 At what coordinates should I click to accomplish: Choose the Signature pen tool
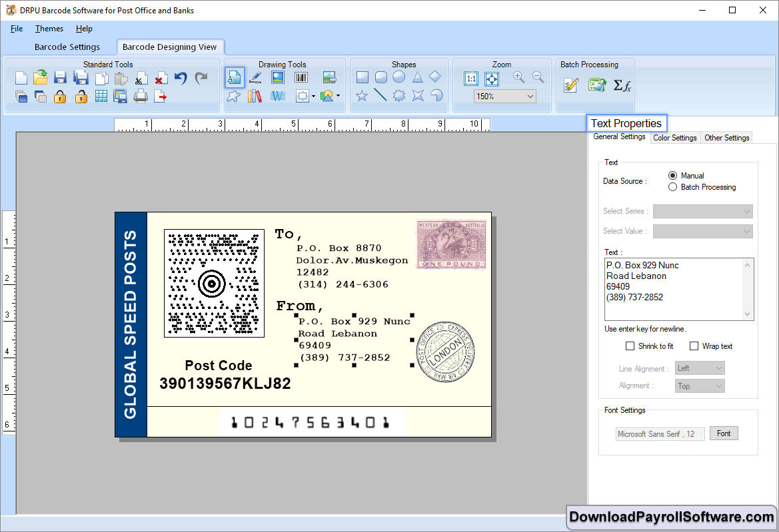pos(255,77)
